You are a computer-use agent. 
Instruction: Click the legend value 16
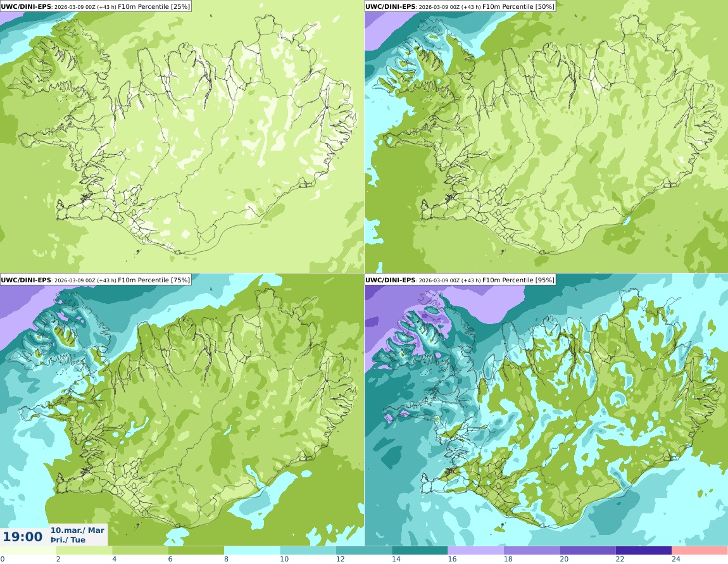coord(452,559)
